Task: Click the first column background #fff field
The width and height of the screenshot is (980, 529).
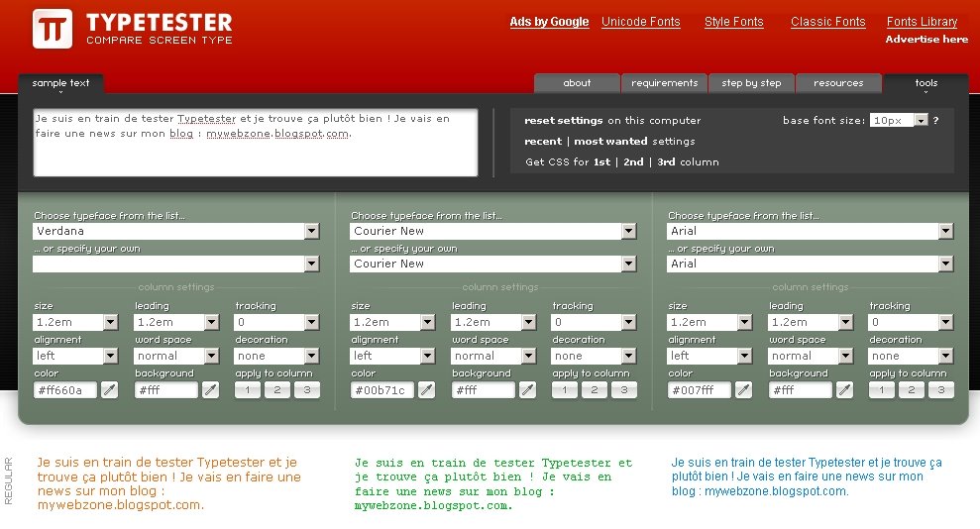Action: click(x=166, y=390)
